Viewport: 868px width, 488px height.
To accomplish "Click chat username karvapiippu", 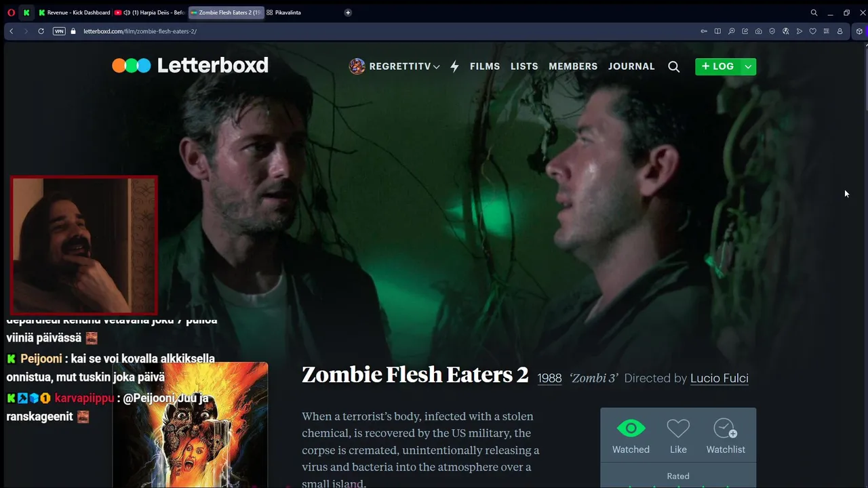I will [84, 399].
